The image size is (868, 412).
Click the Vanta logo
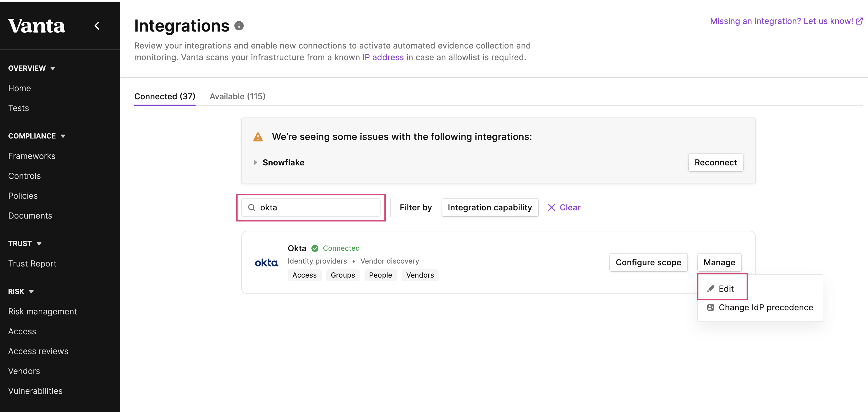pyautogui.click(x=36, y=26)
